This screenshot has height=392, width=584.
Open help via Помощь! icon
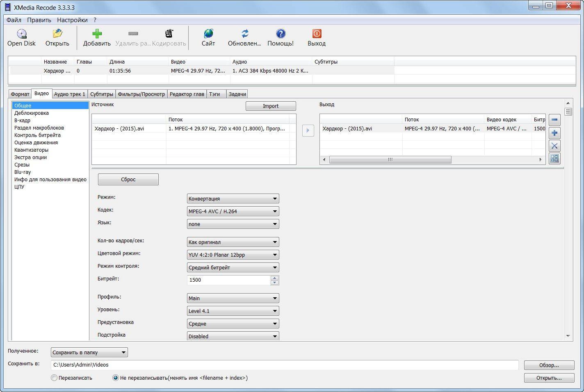click(281, 34)
